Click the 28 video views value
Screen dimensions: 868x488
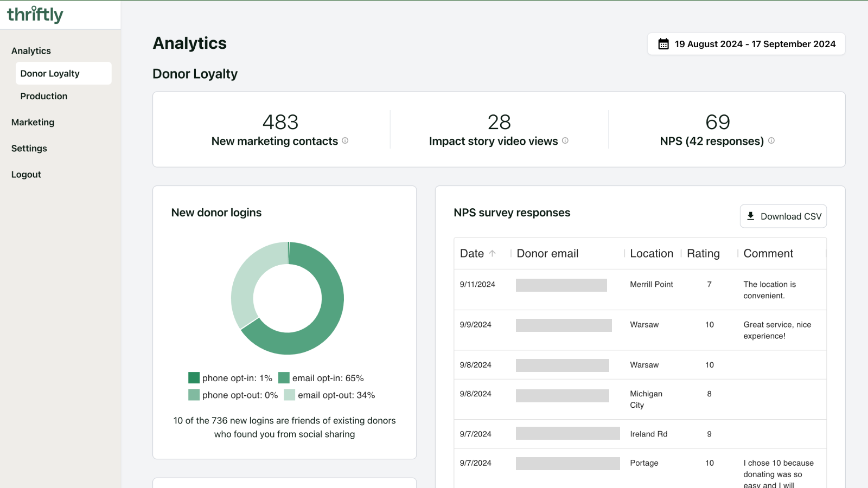click(x=499, y=122)
